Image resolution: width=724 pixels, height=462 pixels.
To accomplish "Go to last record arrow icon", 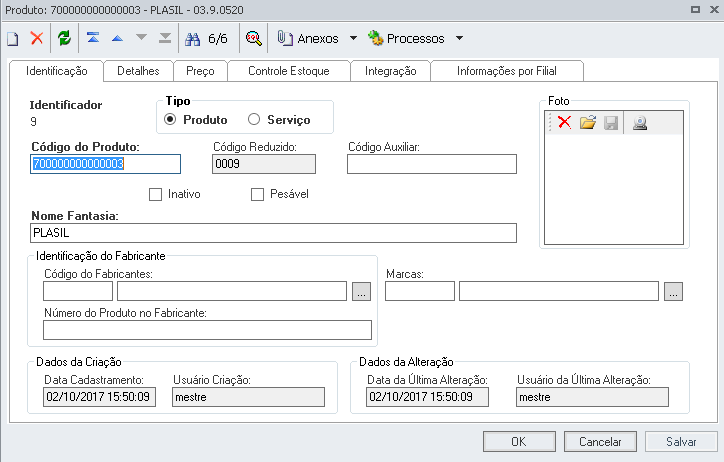I will click(x=165, y=38).
